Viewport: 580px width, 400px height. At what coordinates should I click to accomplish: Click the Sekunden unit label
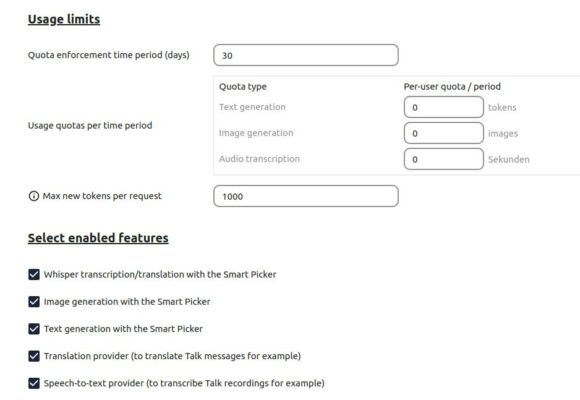pyautogui.click(x=509, y=159)
